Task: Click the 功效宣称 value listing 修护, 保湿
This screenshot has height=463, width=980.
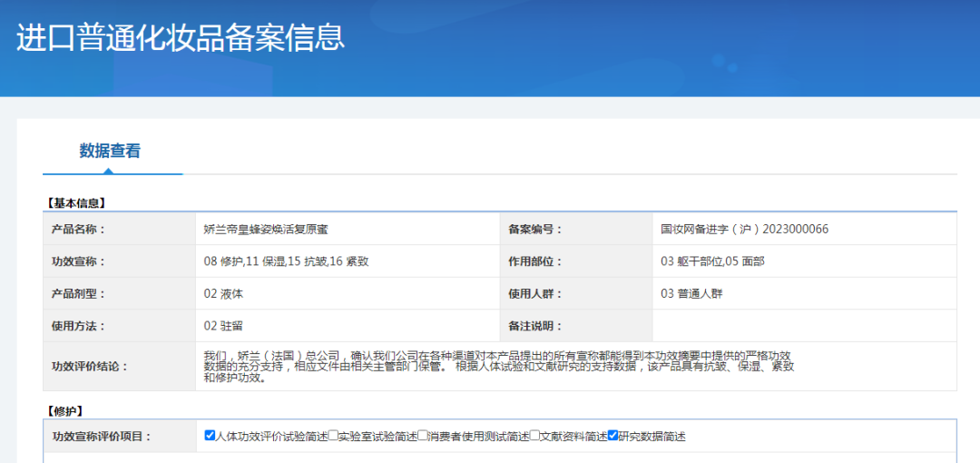Action: click(x=286, y=261)
